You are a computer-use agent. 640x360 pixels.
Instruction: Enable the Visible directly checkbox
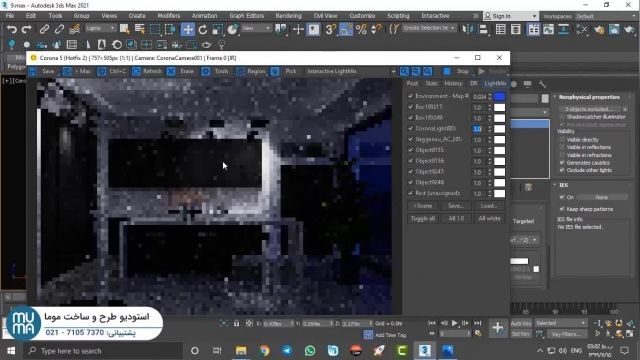(562, 140)
